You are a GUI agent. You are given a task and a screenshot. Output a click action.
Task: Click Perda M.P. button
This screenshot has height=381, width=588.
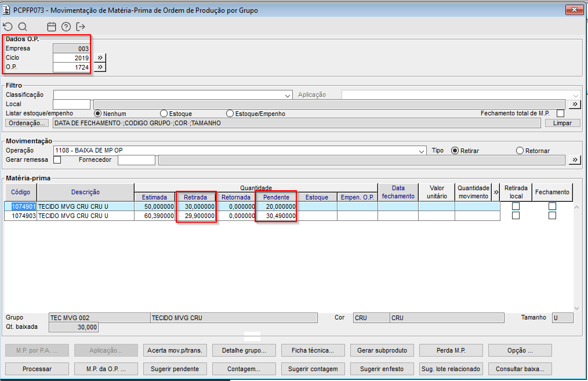451,350
